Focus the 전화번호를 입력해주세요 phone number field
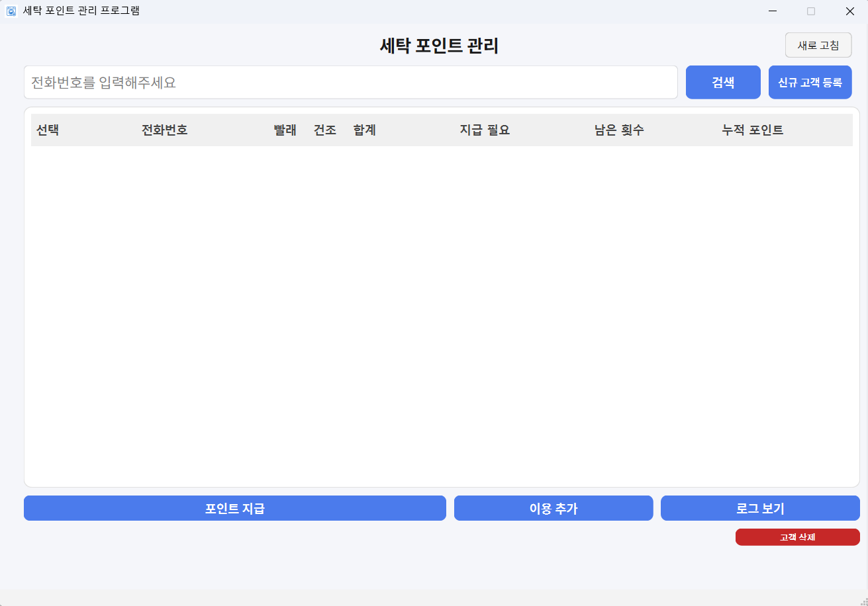 (351, 83)
